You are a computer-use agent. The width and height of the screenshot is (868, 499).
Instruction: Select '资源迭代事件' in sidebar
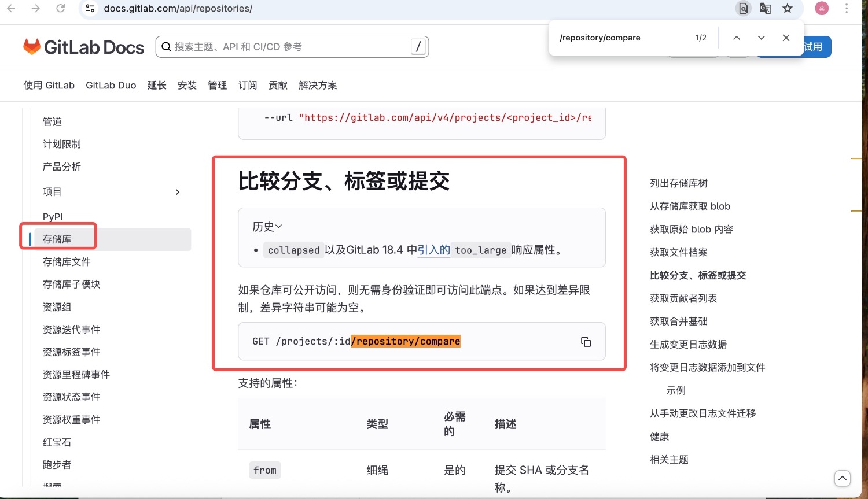pyautogui.click(x=72, y=330)
